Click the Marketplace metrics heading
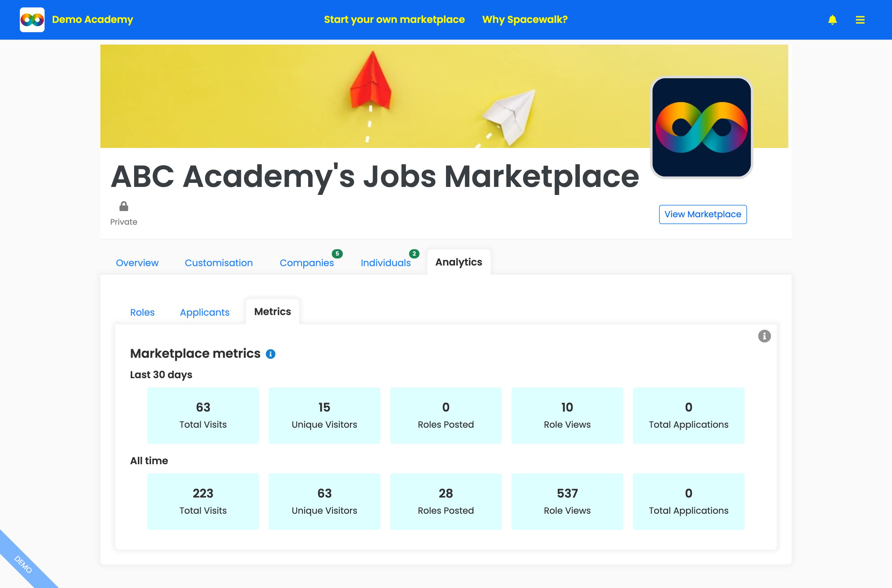 click(195, 354)
